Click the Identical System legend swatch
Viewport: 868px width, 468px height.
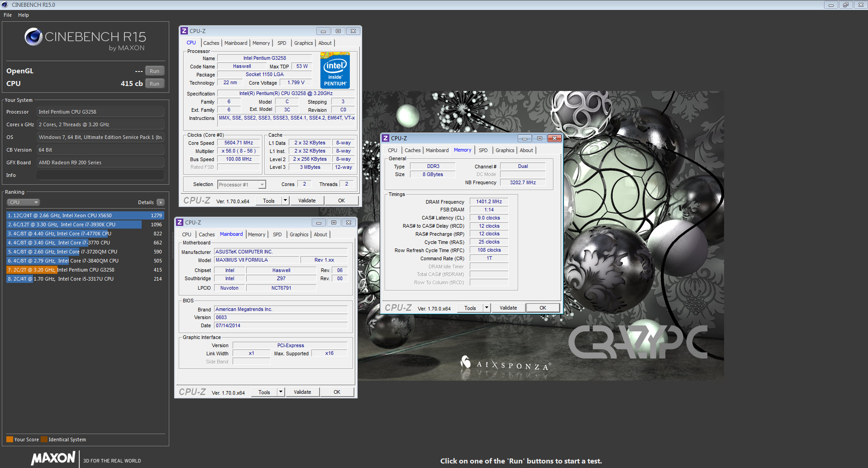44,439
